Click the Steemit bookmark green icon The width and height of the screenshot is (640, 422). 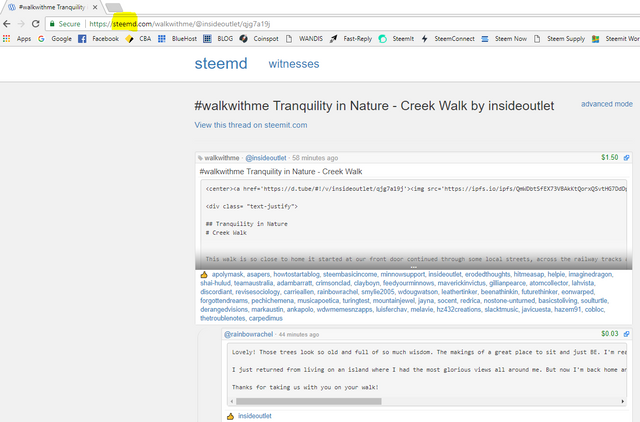[382, 39]
